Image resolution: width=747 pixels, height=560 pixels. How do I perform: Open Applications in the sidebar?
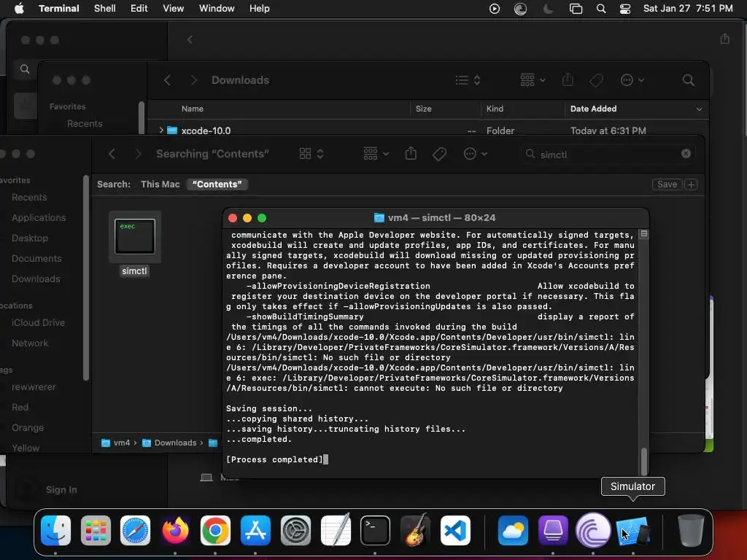pyautogui.click(x=39, y=217)
